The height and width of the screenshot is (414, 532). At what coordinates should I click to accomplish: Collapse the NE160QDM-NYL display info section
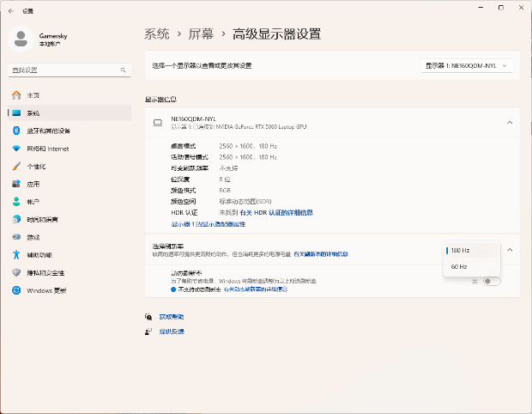tap(510, 123)
